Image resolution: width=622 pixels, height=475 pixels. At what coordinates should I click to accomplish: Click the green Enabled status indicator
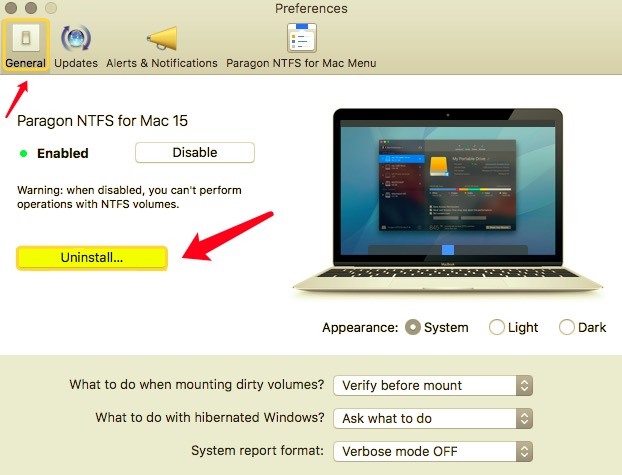point(23,153)
